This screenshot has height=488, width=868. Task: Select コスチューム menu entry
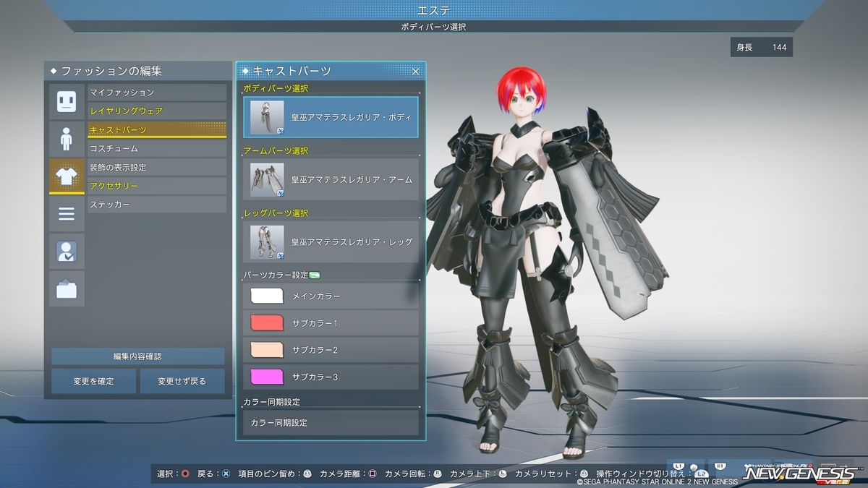click(x=157, y=148)
